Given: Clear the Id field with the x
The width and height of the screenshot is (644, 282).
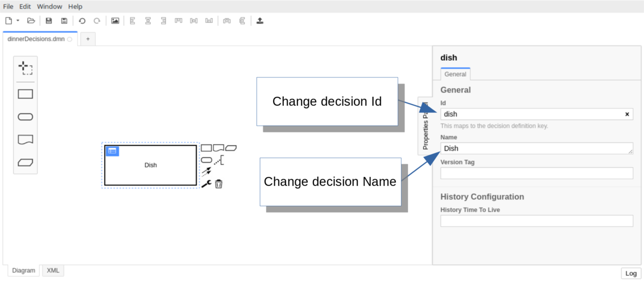Looking at the screenshot, I should coord(627,114).
